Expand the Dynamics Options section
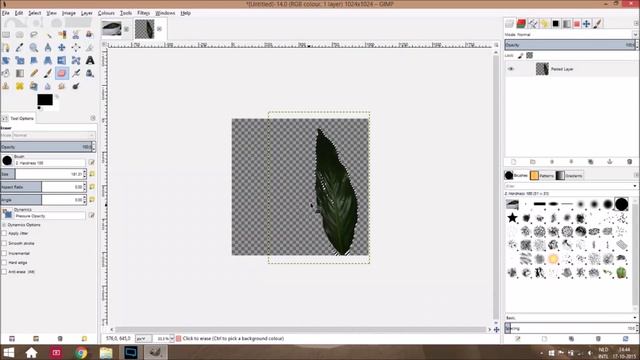 pos(4,225)
